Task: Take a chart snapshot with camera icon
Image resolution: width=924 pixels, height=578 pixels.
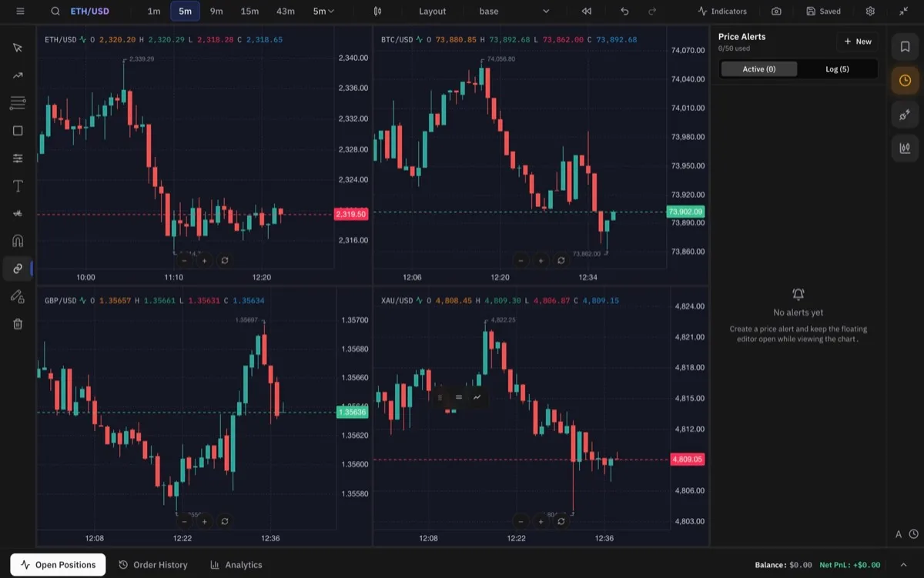Action: pos(776,12)
